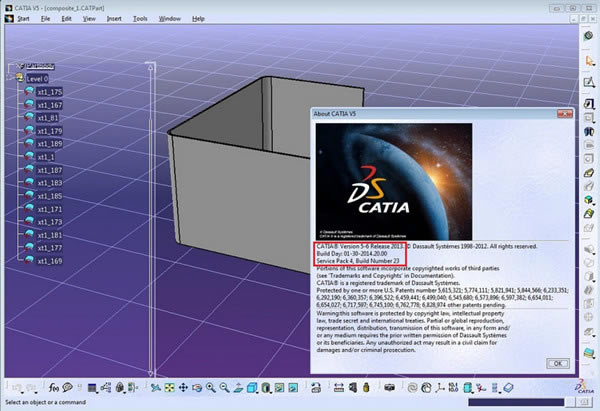Open the Start menu
Image resolution: width=600 pixels, height=411 pixels.
pyautogui.click(x=23, y=18)
